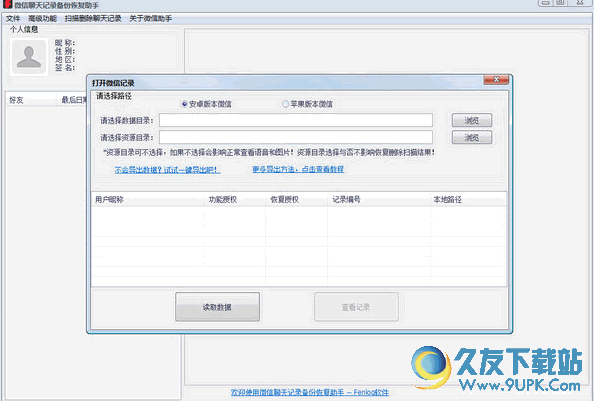
Task: Sort by 本地路径 column header
Action: (x=468, y=200)
